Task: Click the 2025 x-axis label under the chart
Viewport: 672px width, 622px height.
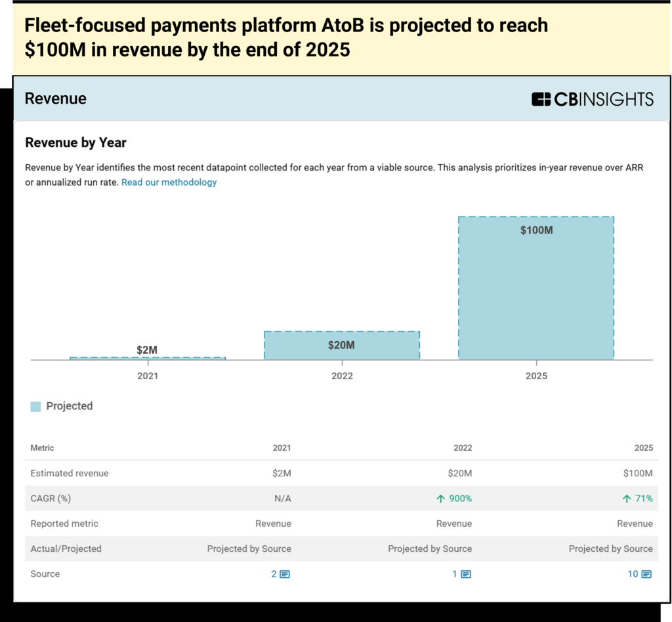Action: click(x=535, y=376)
